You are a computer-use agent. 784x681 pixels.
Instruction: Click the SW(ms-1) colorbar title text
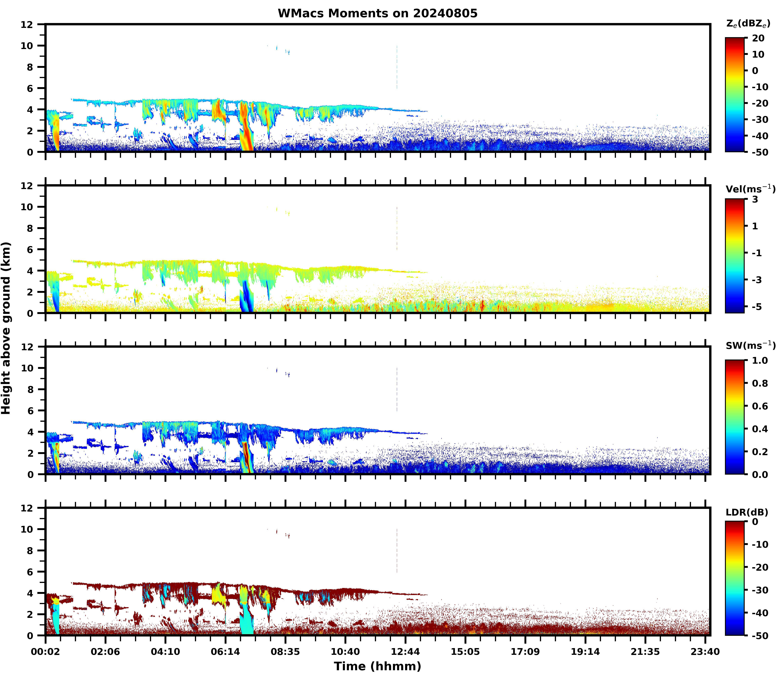coord(750,345)
